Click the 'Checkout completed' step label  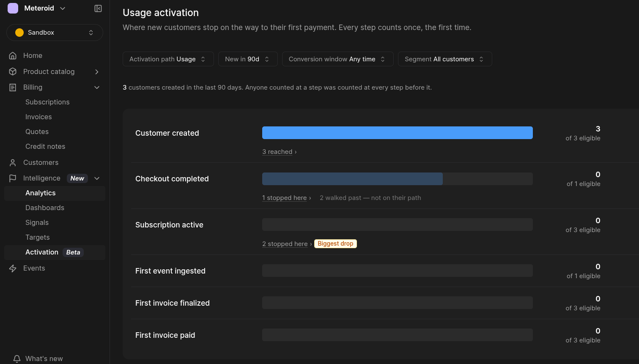tap(172, 179)
